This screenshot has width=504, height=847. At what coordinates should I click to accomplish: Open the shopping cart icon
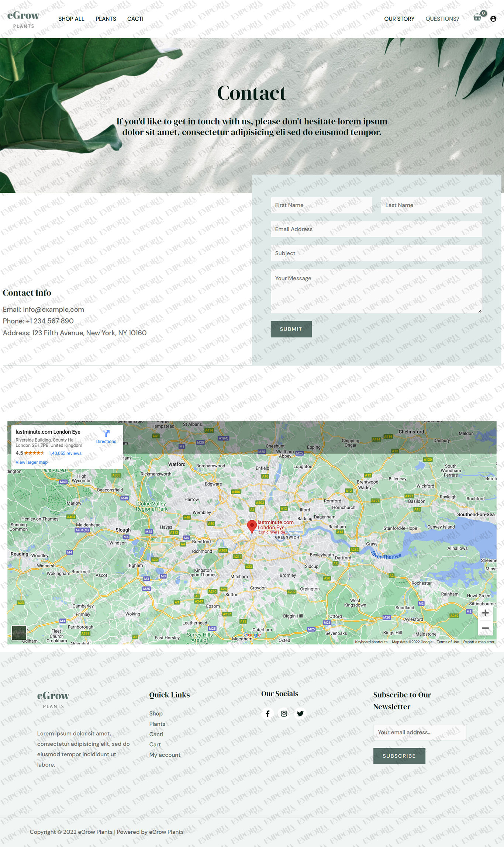477,17
